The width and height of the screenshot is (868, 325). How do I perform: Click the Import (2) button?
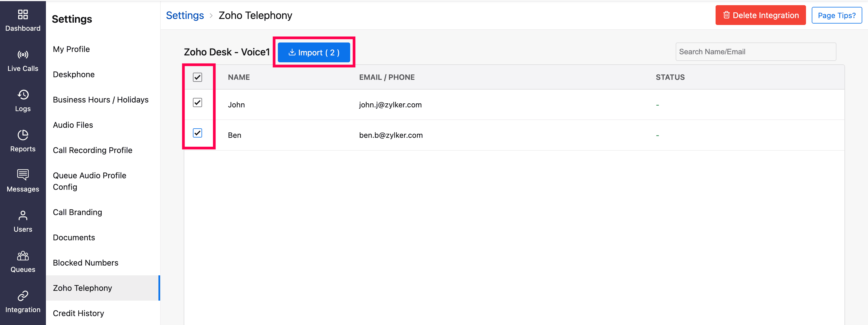[x=314, y=53]
